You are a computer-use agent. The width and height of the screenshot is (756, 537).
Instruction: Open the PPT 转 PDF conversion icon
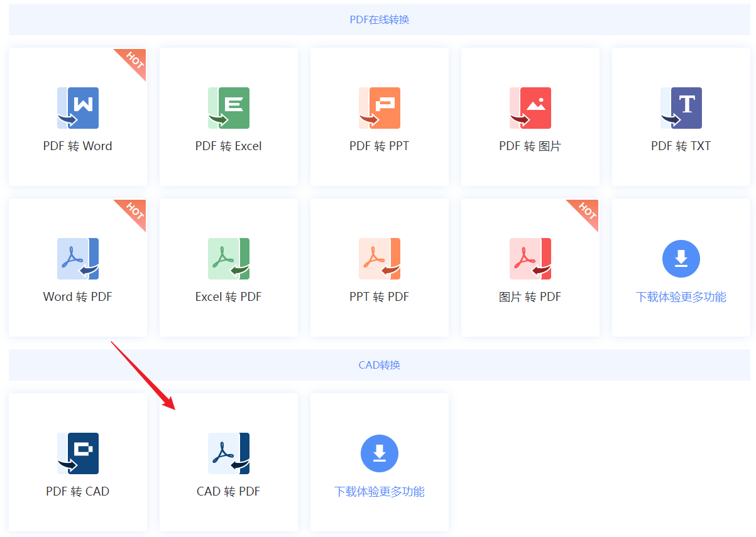pos(380,259)
